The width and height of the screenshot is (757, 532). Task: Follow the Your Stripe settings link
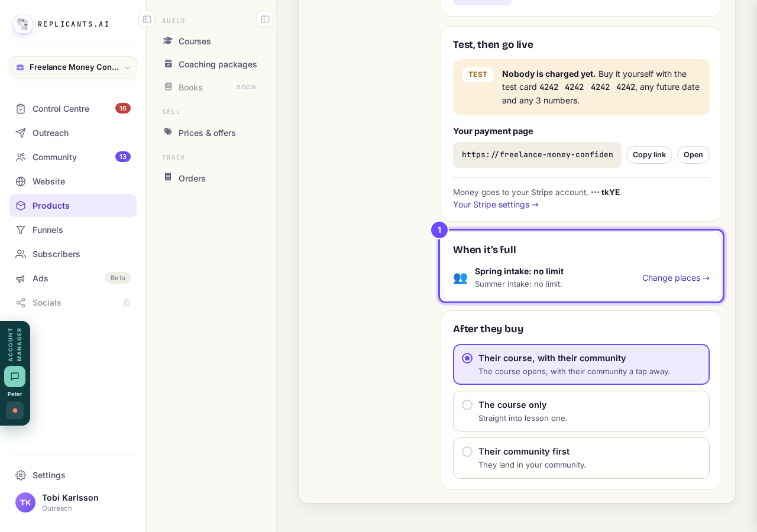(x=496, y=205)
